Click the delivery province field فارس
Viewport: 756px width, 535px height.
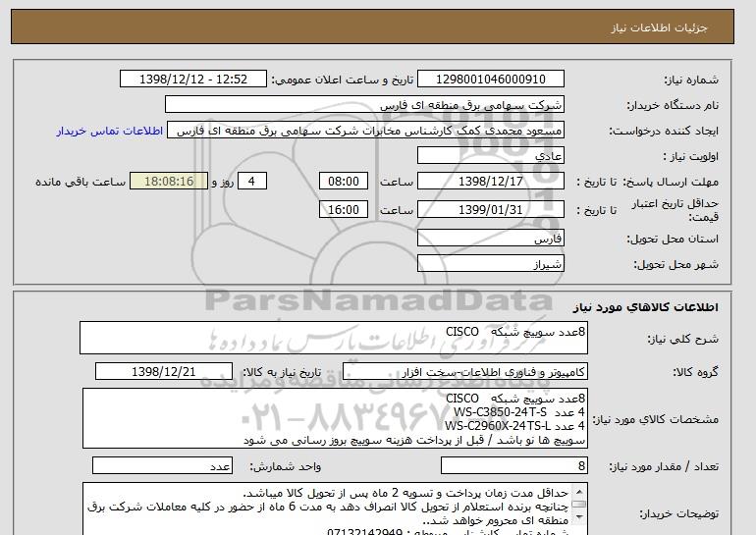490,239
